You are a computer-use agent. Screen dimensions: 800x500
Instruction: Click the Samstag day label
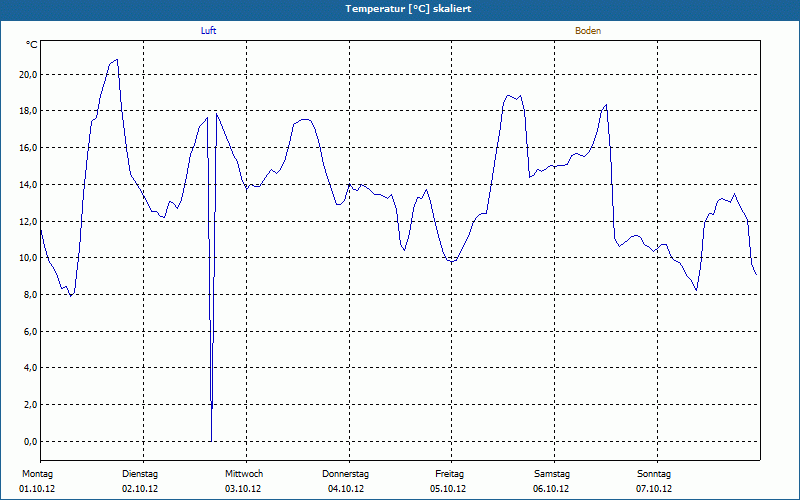552,474
